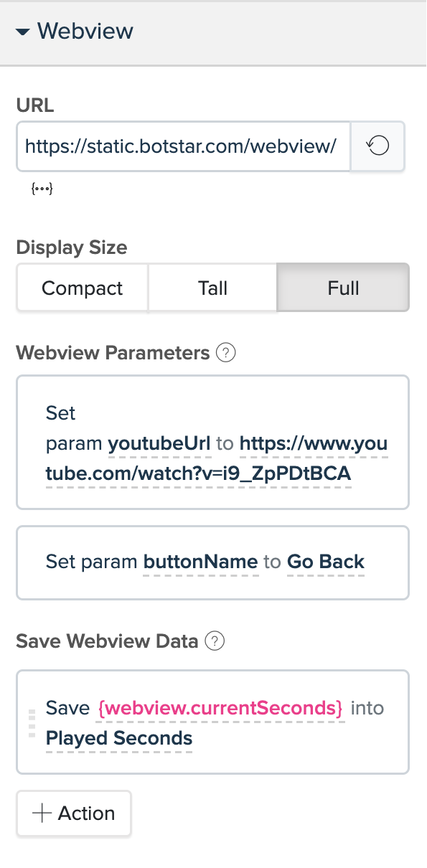Click Save Webview Data help icon
Screen dimensions: 427x868
point(215,641)
